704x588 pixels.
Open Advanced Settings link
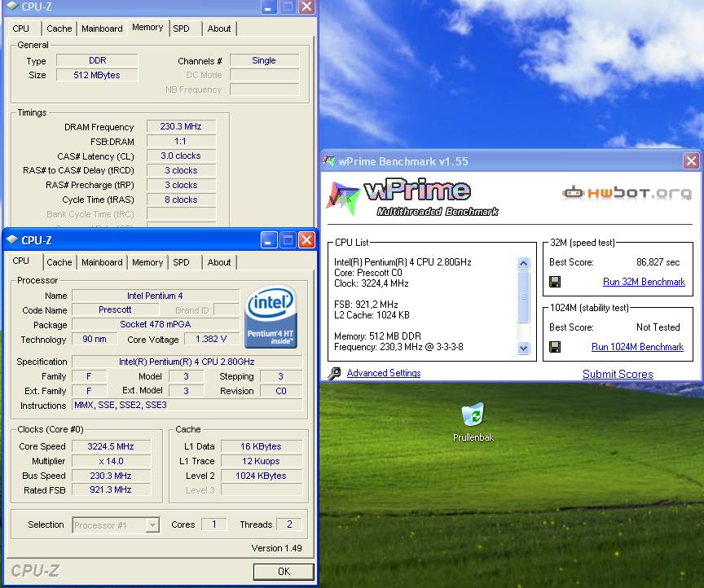click(x=384, y=373)
